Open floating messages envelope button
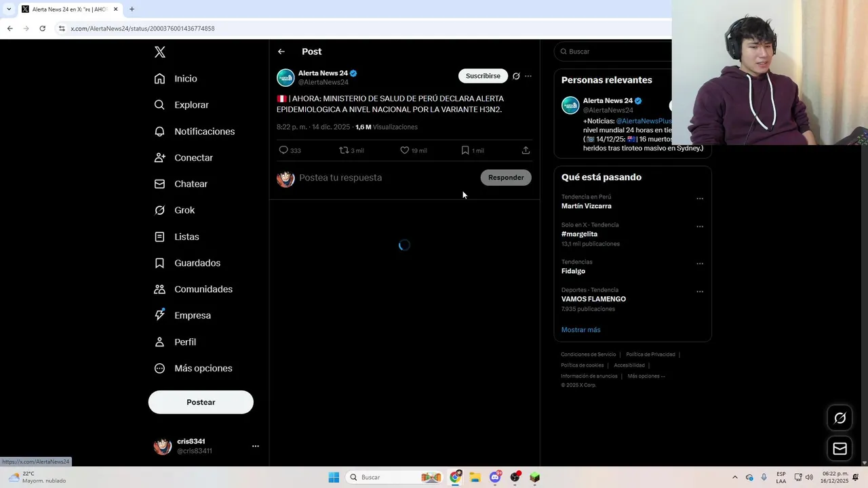Screen dimensions: 868x488 pos(840,449)
